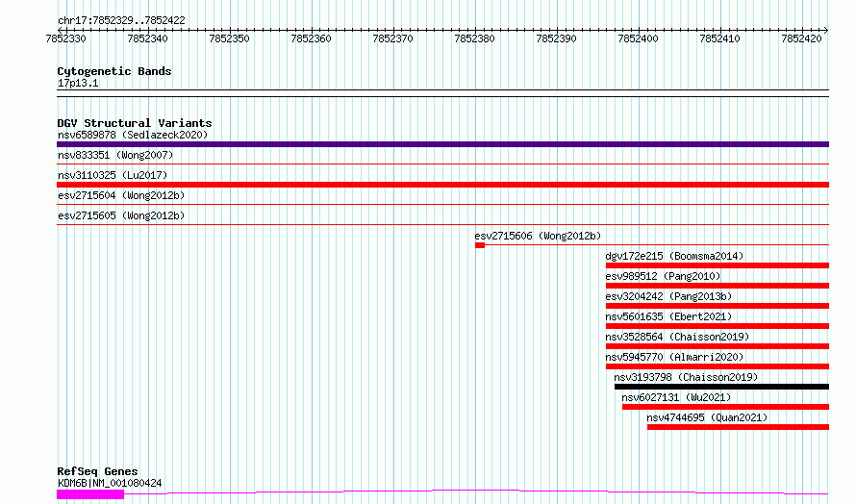Image resolution: width=856 pixels, height=504 pixels.
Task: Select the red nsv4744695 variant bar
Action: [738, 427]
